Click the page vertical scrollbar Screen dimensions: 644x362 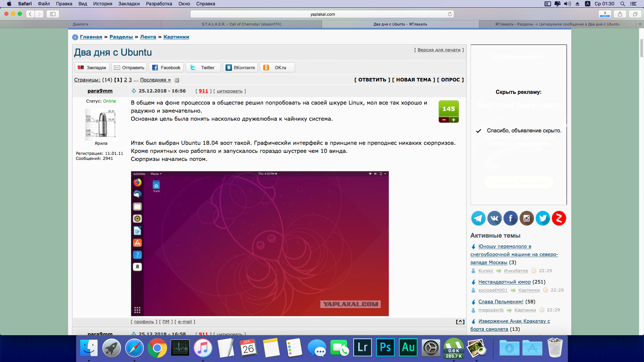[x=641, y=48]
